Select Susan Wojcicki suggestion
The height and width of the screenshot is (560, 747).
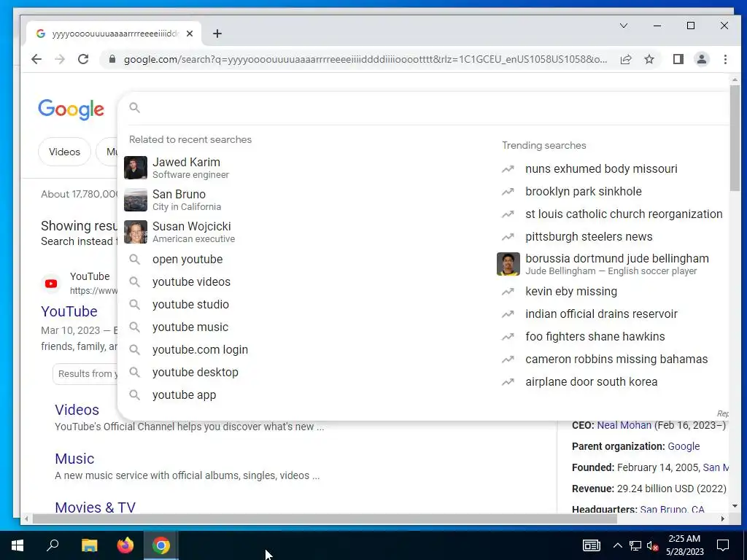pos(305,232)
